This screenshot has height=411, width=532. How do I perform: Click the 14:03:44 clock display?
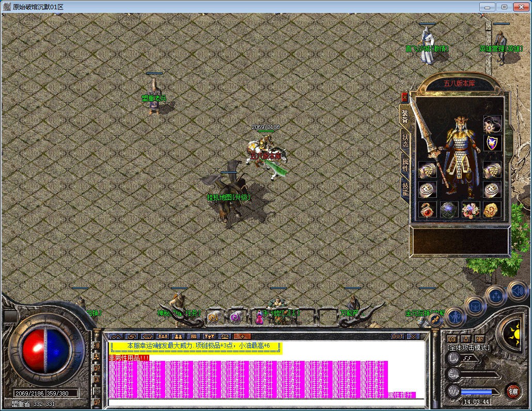tap(476, 402)
